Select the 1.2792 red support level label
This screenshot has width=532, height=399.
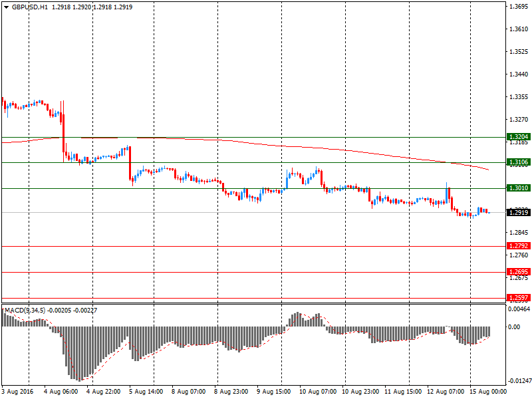tap(519, 245)
